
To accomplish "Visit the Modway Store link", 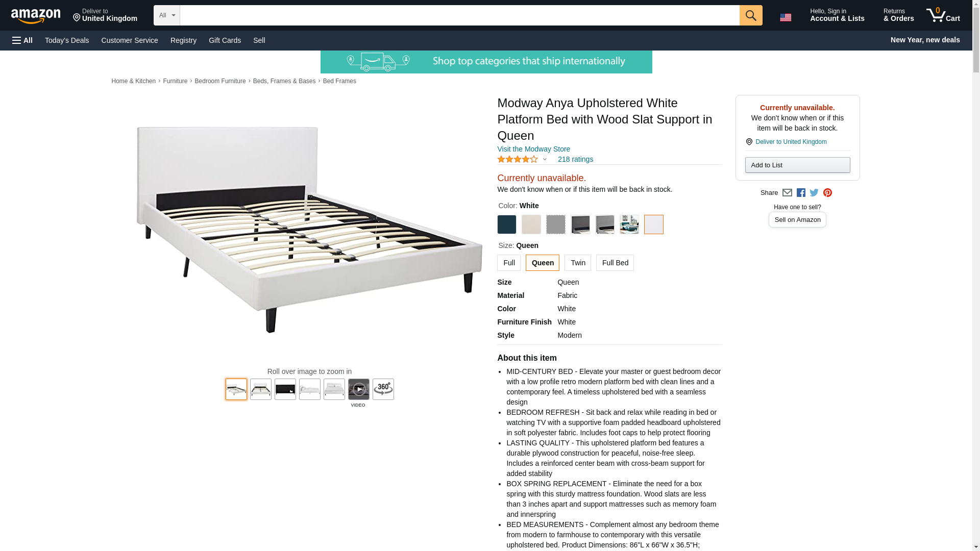I will coord(533,149).
